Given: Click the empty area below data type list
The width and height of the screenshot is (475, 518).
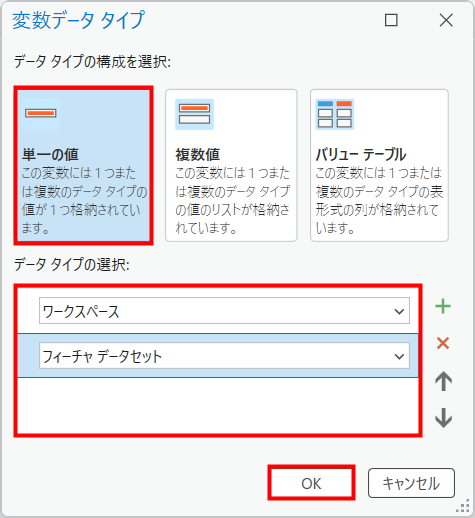Looking at the screenshot, I should [x=218, y=405].
